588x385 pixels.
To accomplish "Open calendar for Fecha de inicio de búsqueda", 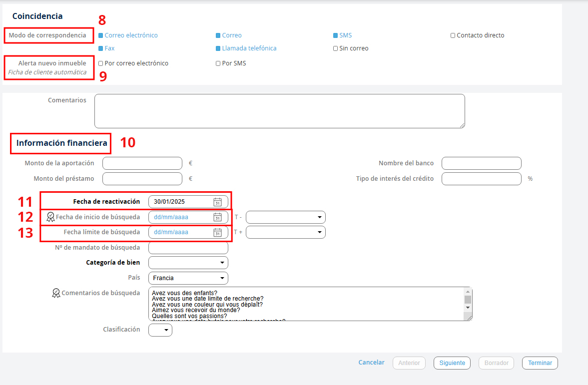I will 217,217.
